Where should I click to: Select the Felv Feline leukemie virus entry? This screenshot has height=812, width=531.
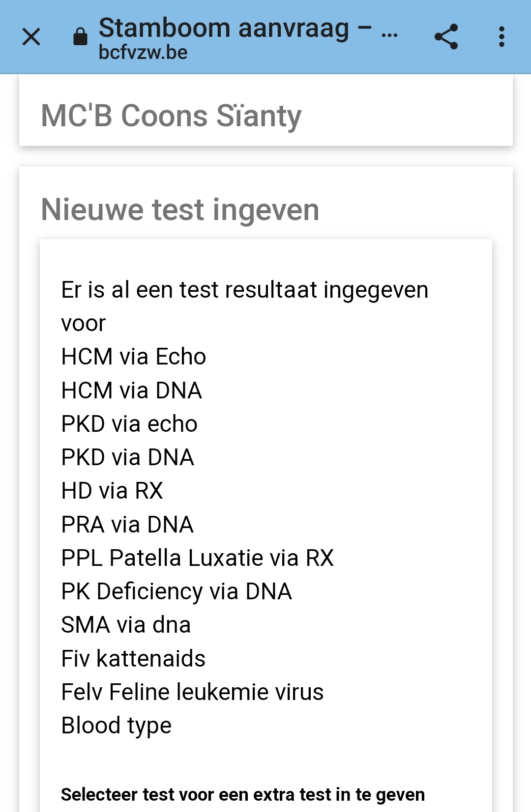[x=192, y=692]
